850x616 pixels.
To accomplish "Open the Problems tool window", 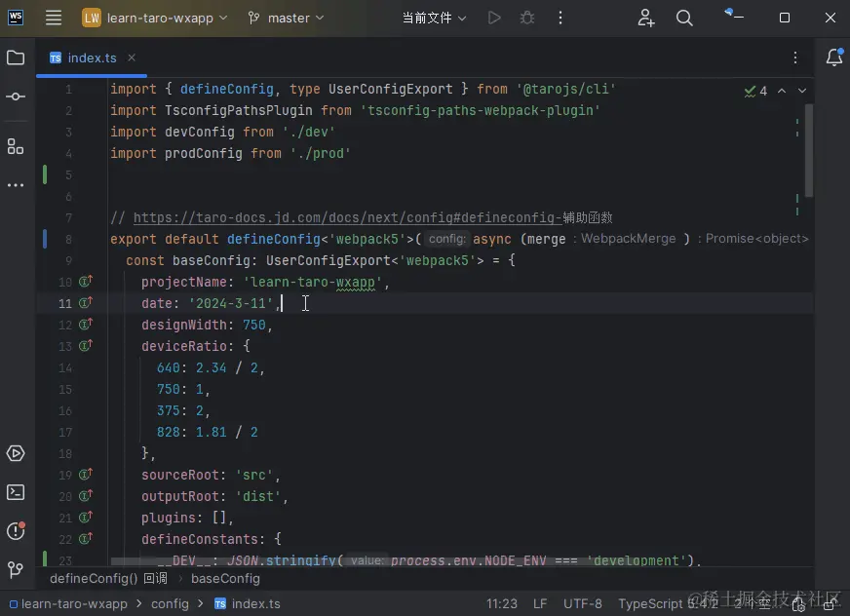I will coord(16,530).
